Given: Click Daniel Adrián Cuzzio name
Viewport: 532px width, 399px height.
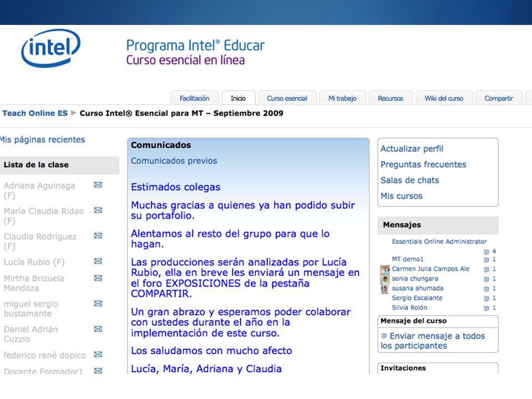Looking at the screenshot, I should point(31,334).
